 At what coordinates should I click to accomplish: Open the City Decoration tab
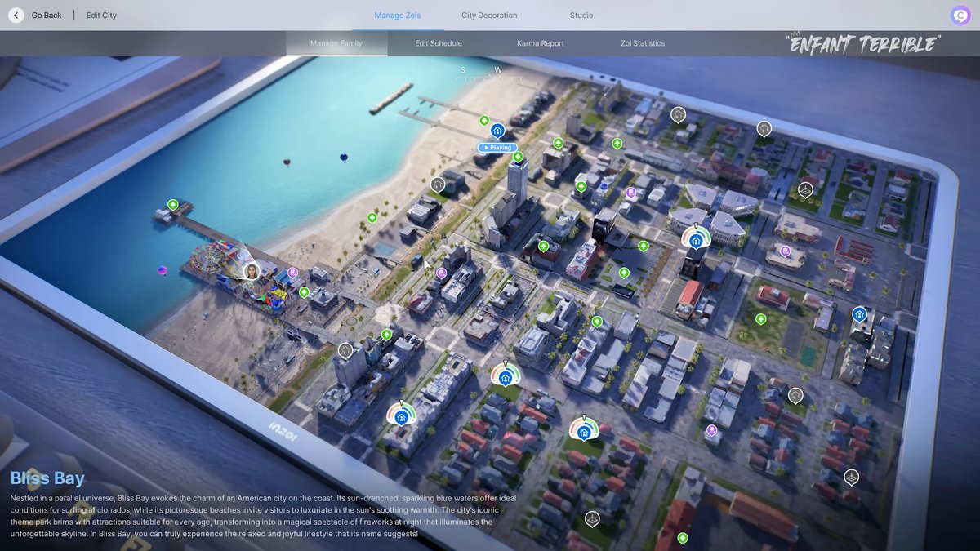489,15
